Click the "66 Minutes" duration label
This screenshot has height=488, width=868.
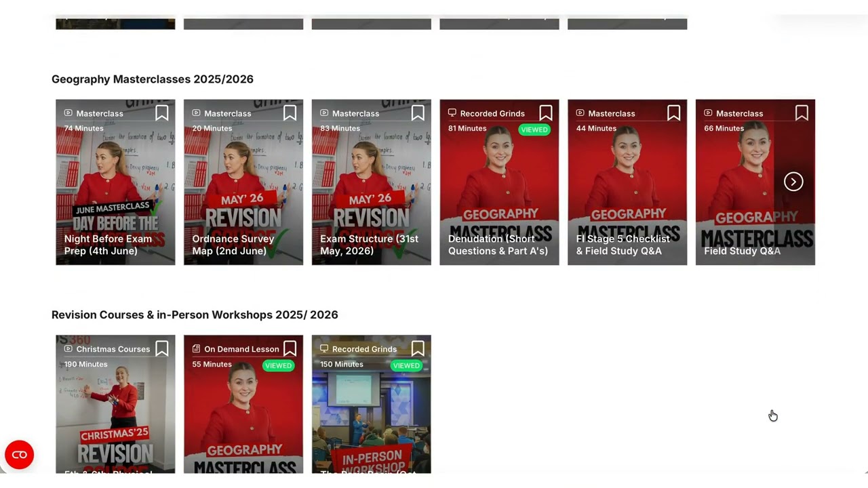724,128
